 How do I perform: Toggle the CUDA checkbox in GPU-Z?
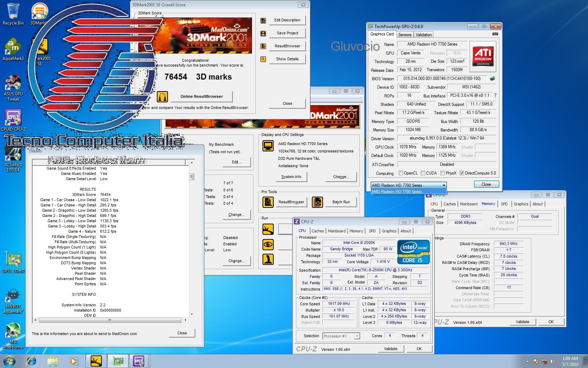point(423,173)
